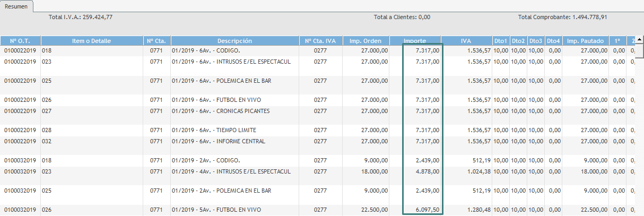Open the Resumen tab
The image size is (644, 216).
16,6
